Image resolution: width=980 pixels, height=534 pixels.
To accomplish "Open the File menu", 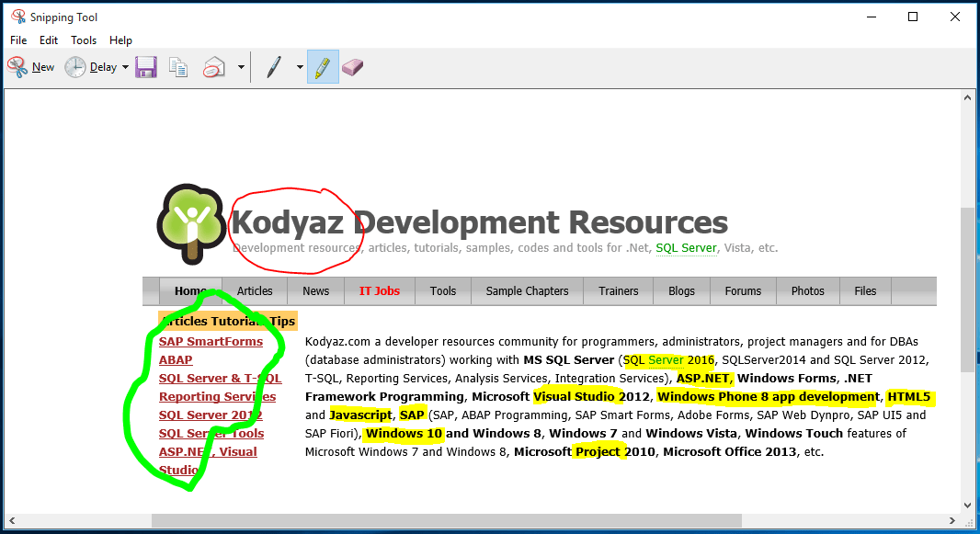I will coord(18,40).
